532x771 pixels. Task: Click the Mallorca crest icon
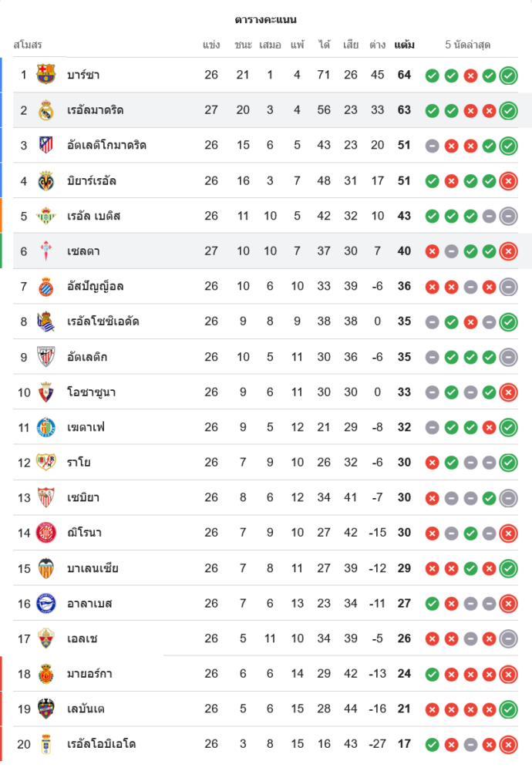coord(46,674)
